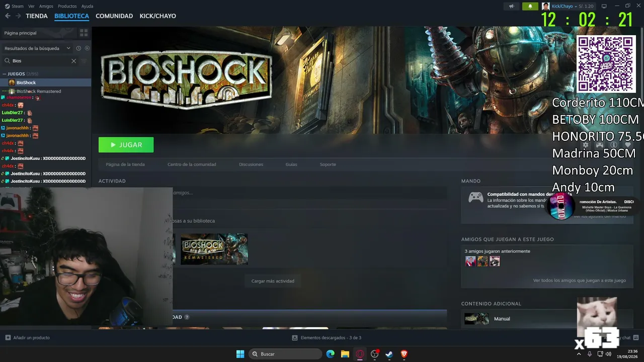Screen dimensions: 644x362
Task: Open the Ayuda menu
Action: pyautogui.click(x=87, y=6)
